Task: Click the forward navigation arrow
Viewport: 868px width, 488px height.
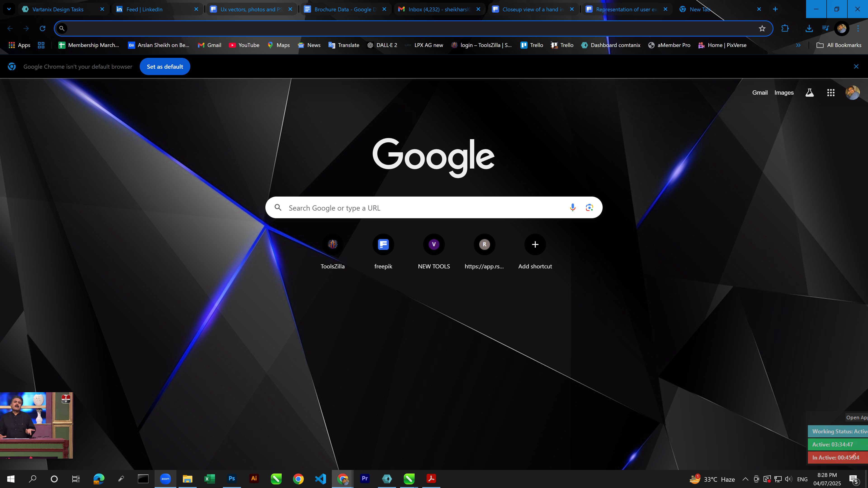Action: click(26, 28)
